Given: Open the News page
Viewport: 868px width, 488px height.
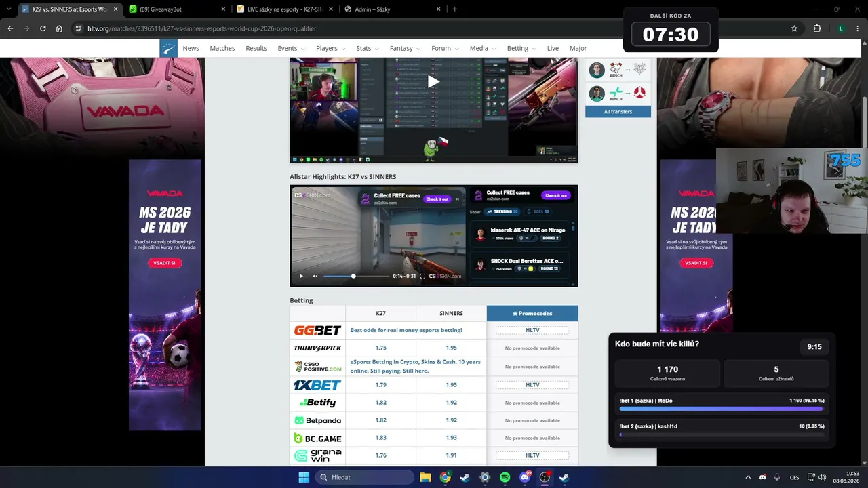Looking at the screenshot, I should coord(191,48).
